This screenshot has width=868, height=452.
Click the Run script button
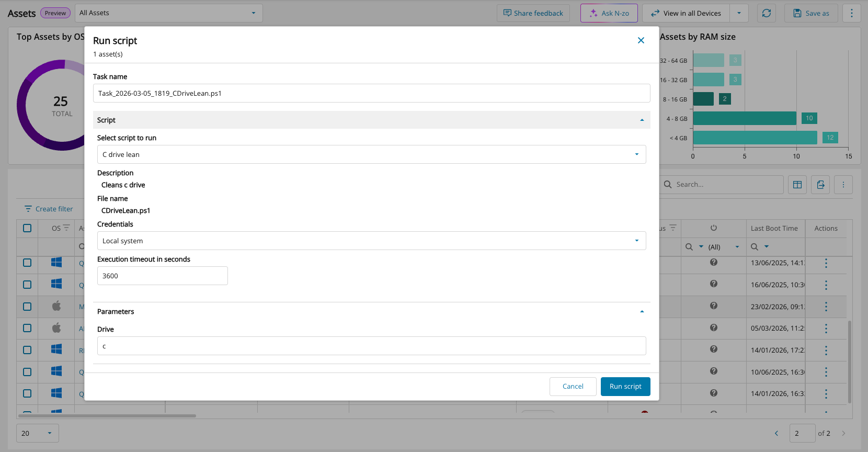625,387
